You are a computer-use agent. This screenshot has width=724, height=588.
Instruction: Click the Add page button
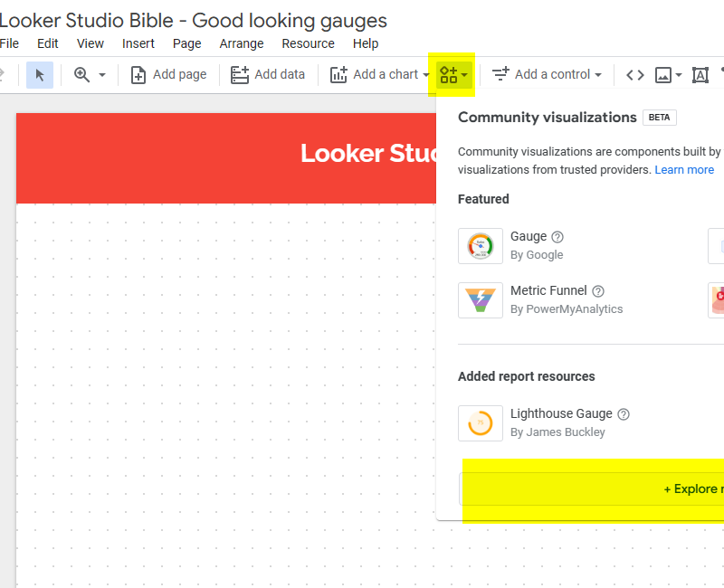click(x=169, y=75)
